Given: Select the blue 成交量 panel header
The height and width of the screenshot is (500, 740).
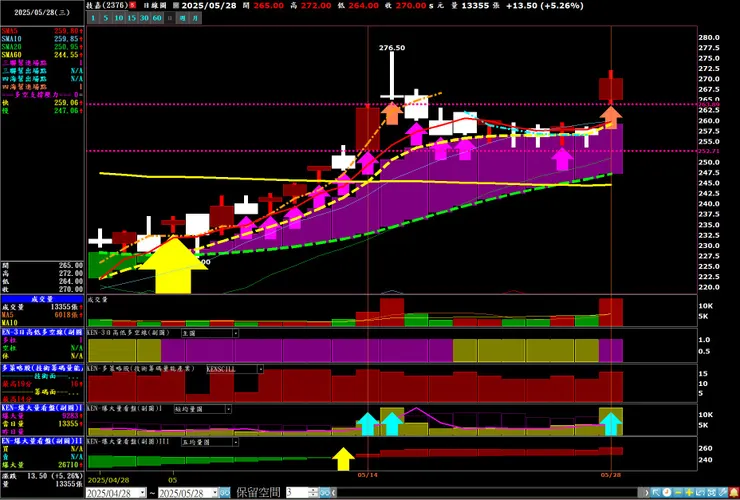Looking at the screenshot, I should [x=42, y=299].
